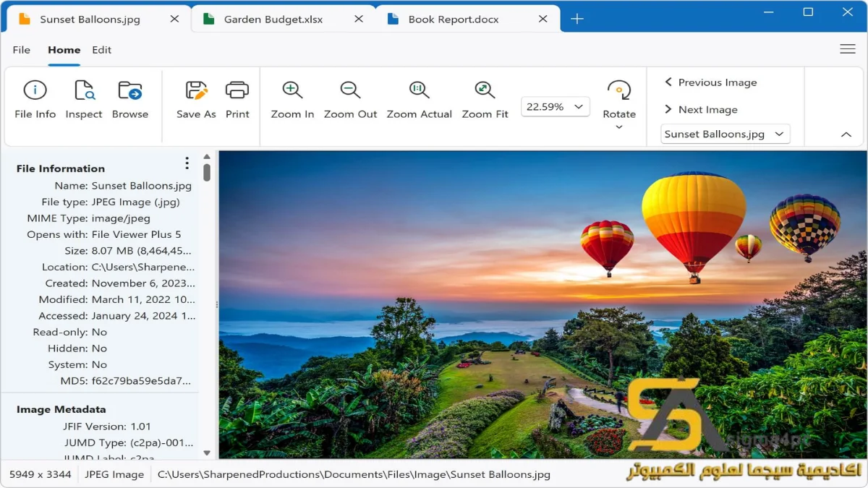Click the 5949 x 3344 dimensions in status bar
The height and width of the screenshot is (488, 868).
[x=40, y=474]
